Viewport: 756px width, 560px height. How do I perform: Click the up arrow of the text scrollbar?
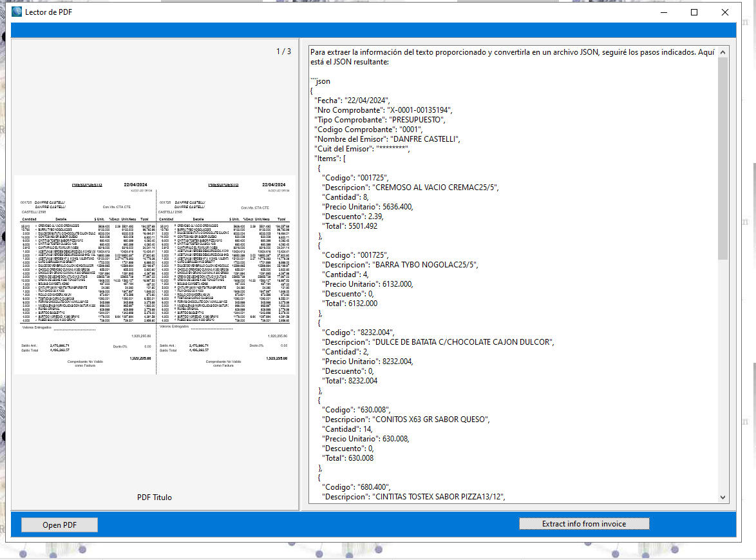coord(723,52)
